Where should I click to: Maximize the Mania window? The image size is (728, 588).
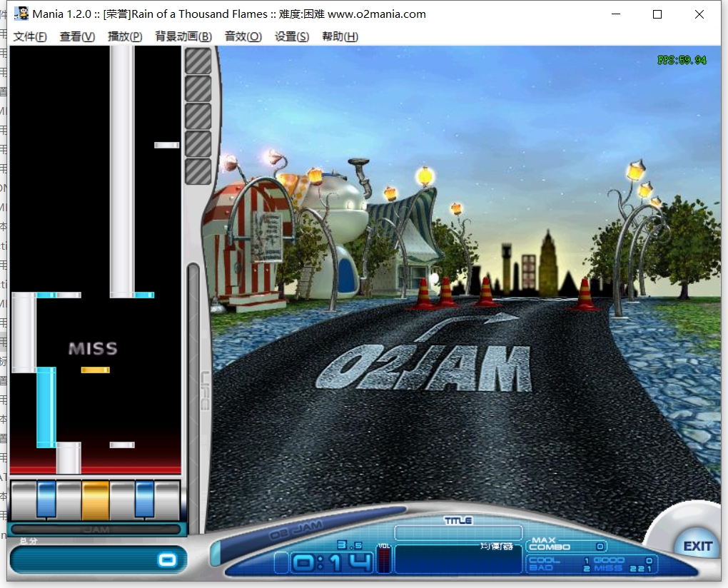[x=657, y=14]
